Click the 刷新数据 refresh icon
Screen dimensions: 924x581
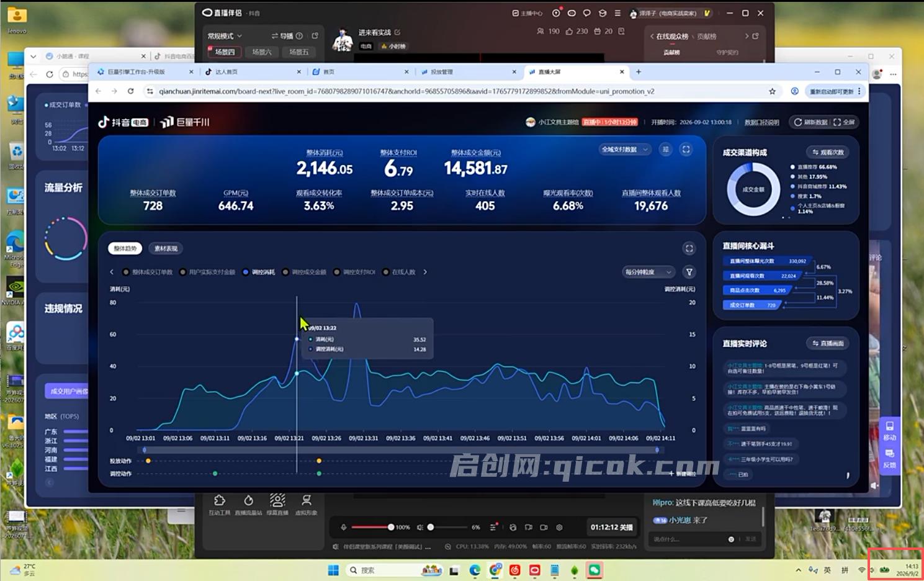tap(798, 122)
